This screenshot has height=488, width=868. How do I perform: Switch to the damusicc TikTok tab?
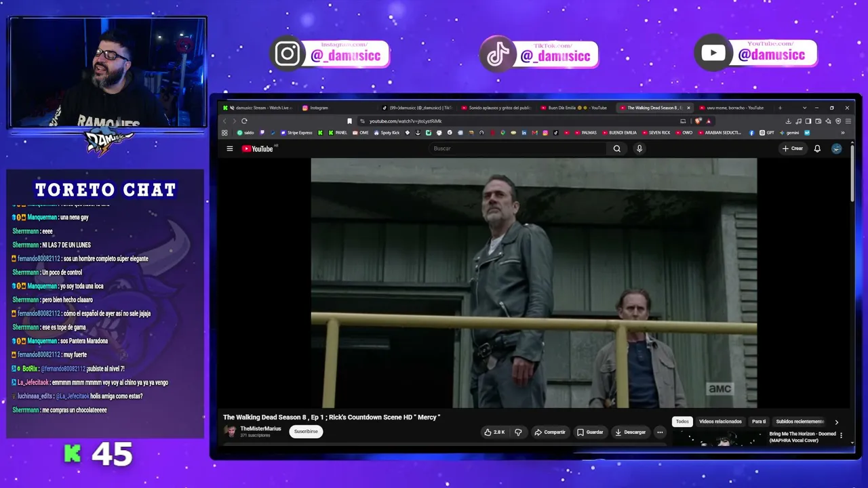416,108
